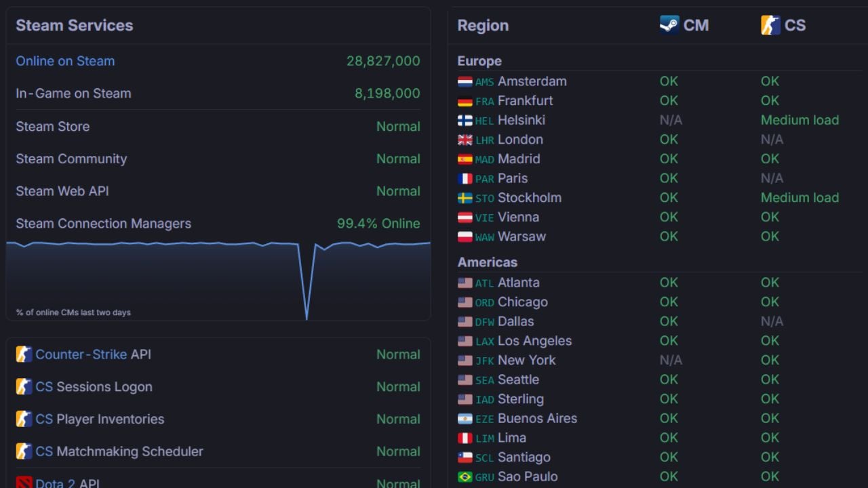The image size is (868, 488).
Task: Click the Steam CM column header icon
Action: tap(671, 25)
